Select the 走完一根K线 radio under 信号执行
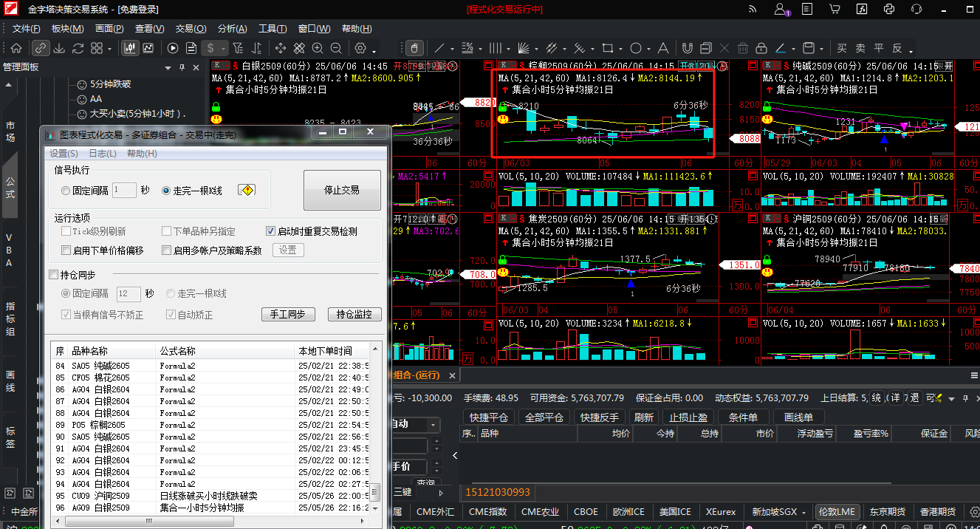The image size is (980, 529). click(166, 191)
